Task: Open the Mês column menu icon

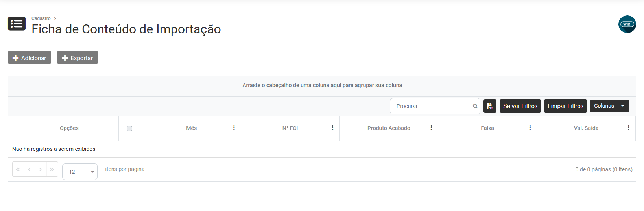Action: coord(234,128)
